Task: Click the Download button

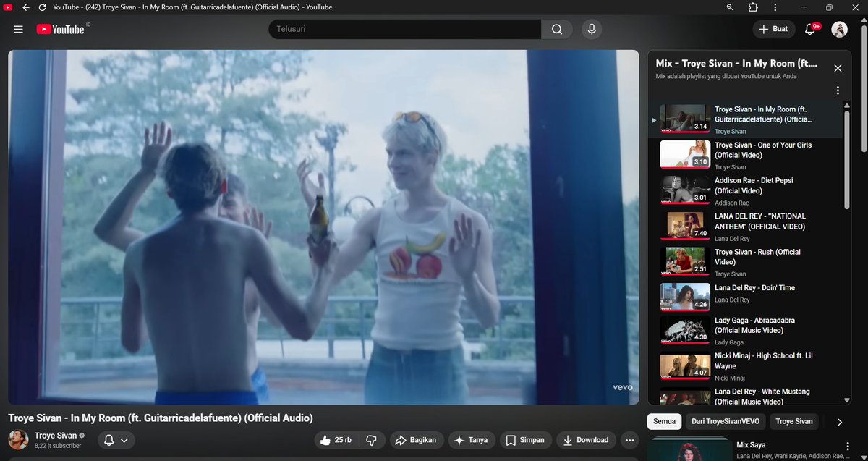Action: pyautogui.click(x=586, y=440)
